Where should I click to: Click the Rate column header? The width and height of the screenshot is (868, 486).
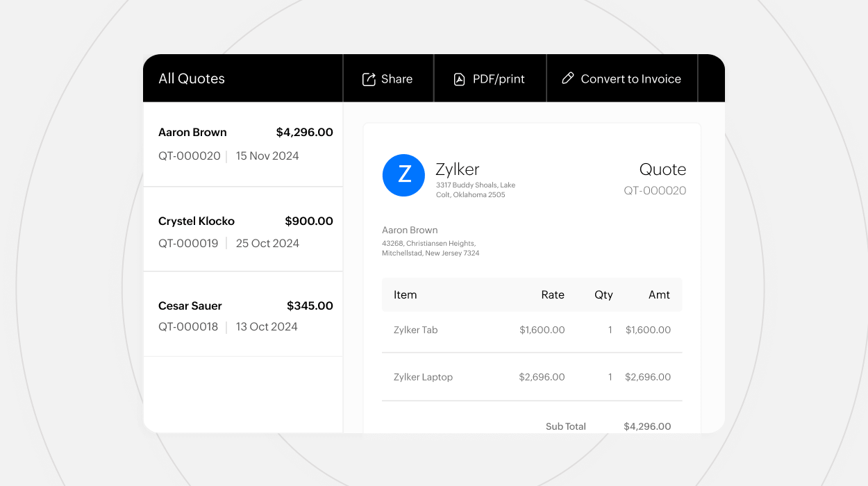click(x=553, y=294)
